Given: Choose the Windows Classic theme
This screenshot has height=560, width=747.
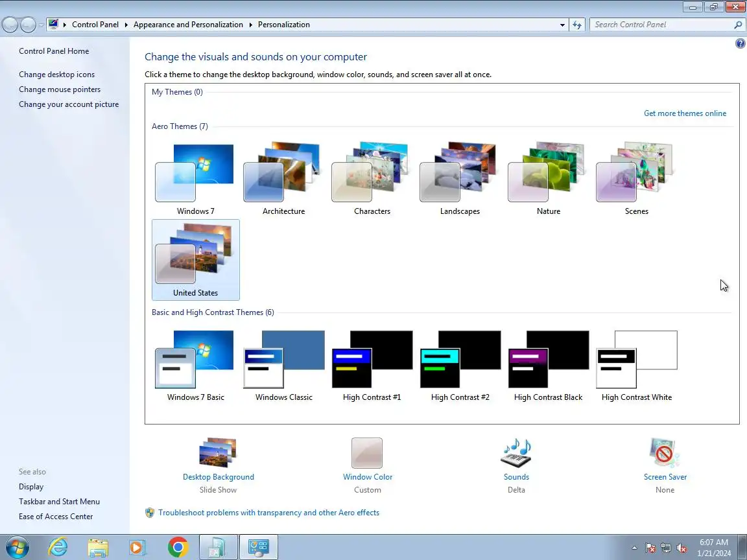Looking at the screenshot, I should [x=283, y=366].
